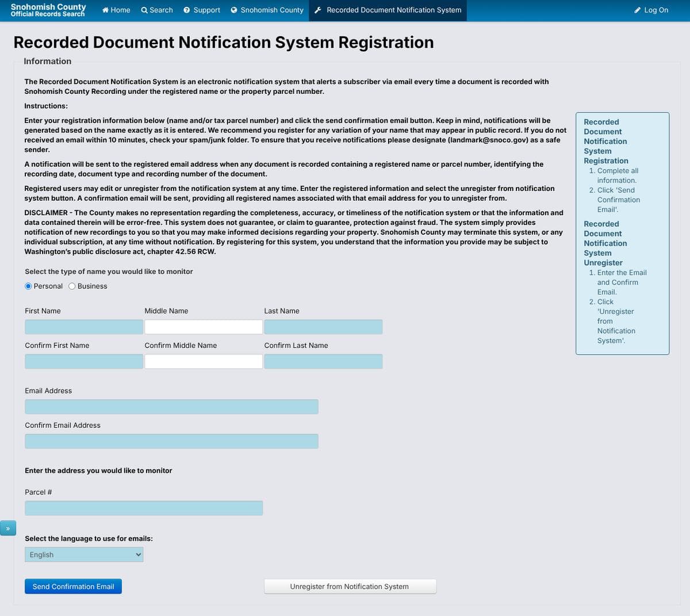Focus the Confirm Middle Name field
The width and height of the screenshot is (690, 616).
[204, 361]
